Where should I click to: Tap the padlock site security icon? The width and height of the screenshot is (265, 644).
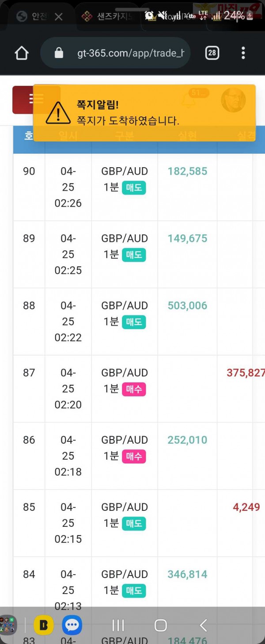(59, 54)
